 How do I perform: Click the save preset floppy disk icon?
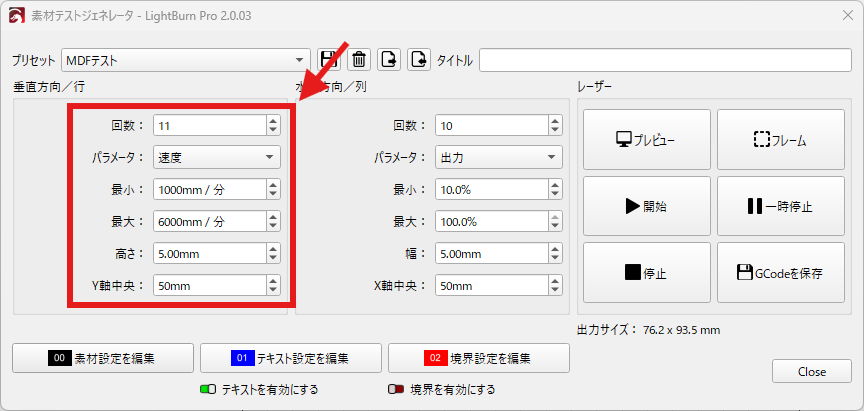tap(329, 60)
